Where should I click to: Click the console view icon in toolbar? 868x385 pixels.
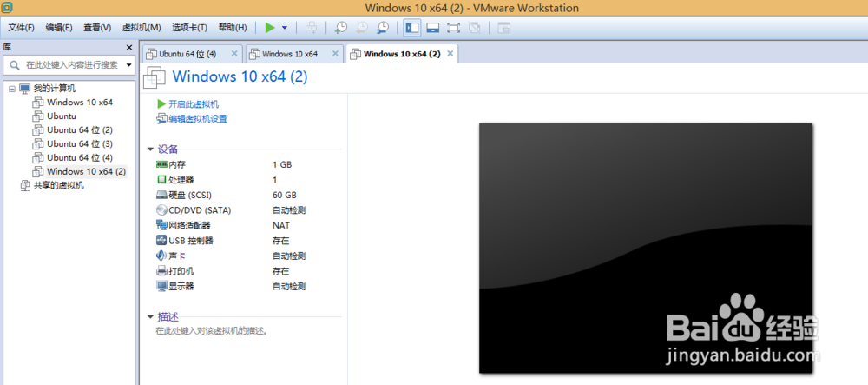point(503,28)
